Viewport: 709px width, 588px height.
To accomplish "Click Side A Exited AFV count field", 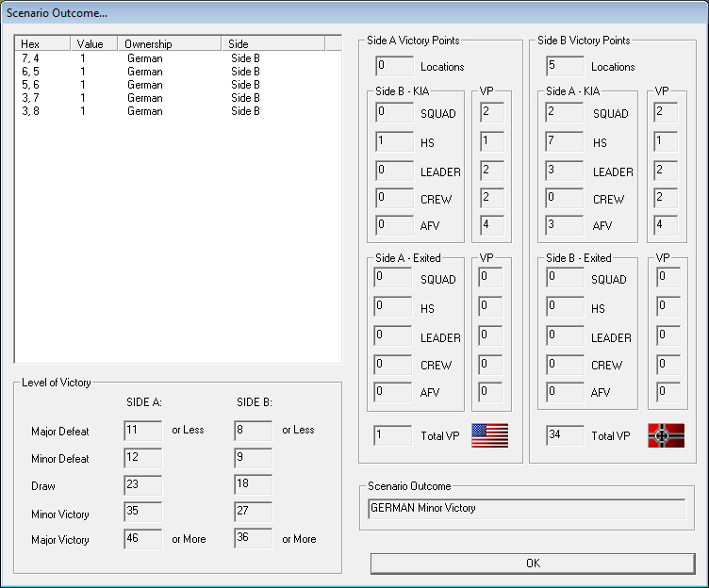I will point(392,392).
